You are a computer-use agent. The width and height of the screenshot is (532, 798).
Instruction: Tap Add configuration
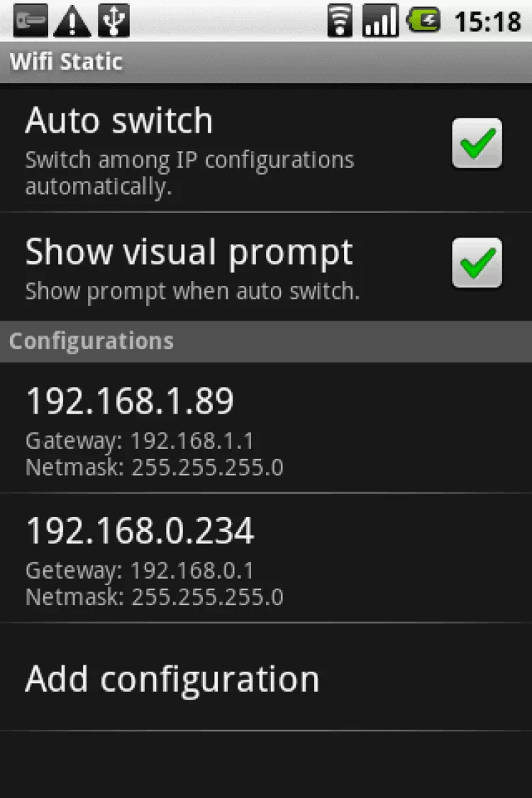(x=172, y=679)
